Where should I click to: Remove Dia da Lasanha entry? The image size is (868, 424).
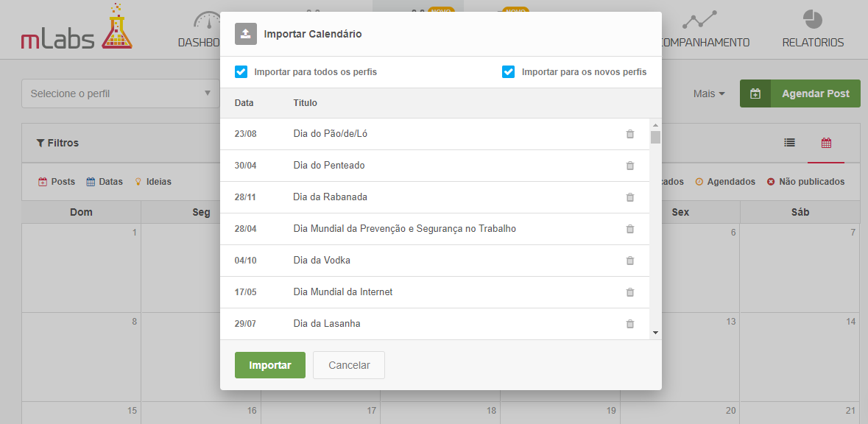[x=629, y=324]
